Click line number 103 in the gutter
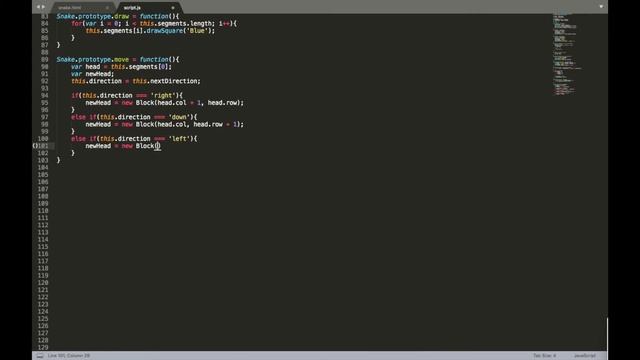Viewport: 640px width, 360px height. coord(43,160)
